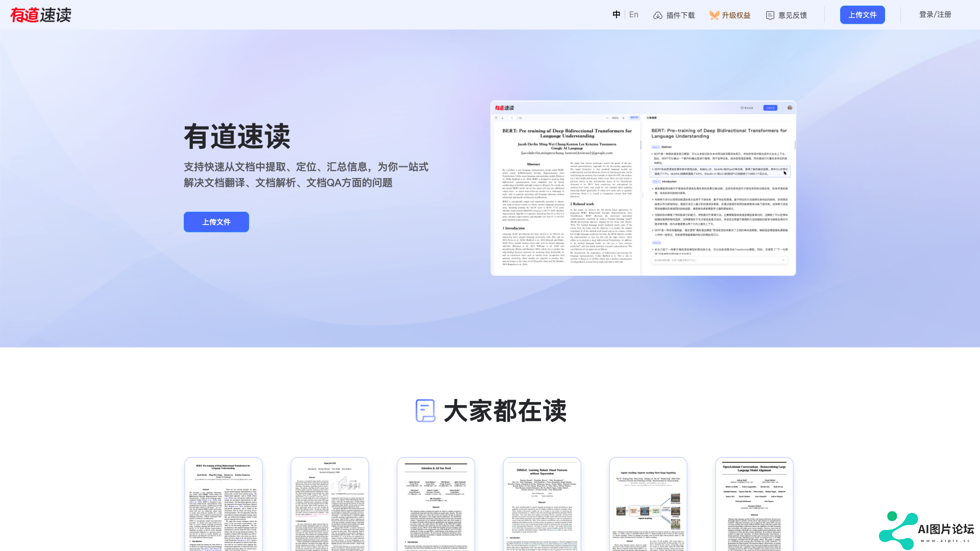Open the 插件下载 link
This screenshot has width=980, height=551.
674,15
